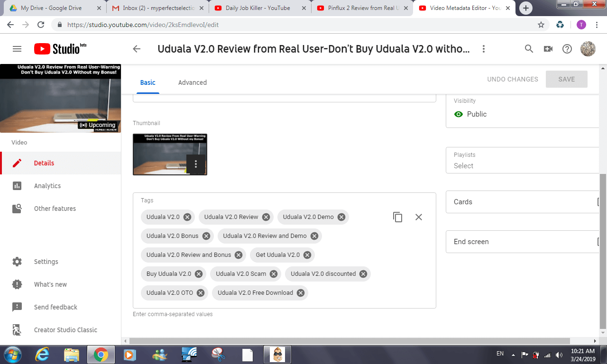Open File Explorer from the taskbar
The height and width of the screenshot is (364, 607).
pyautogui.click(x=72, y=355)
